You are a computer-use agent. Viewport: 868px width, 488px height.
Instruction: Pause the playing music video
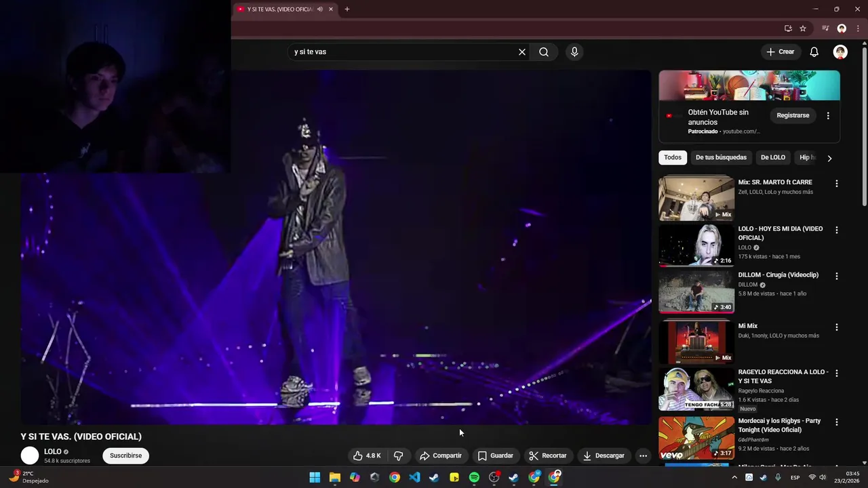336,247
